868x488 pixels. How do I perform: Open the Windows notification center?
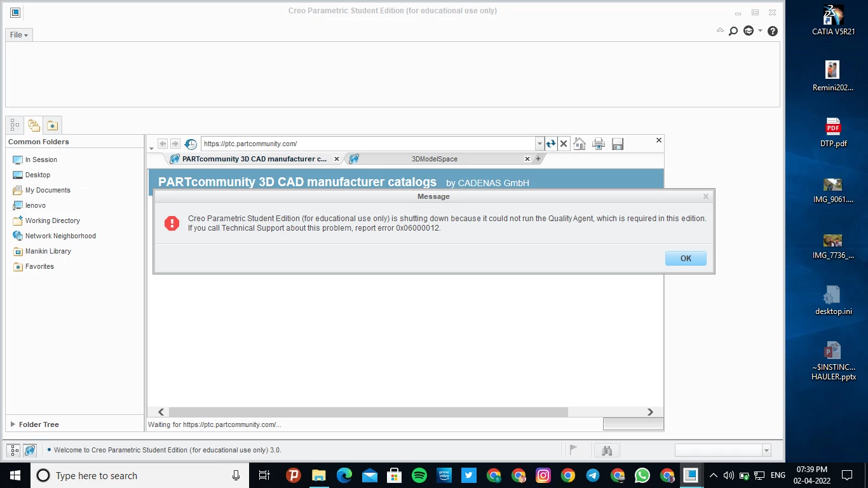point(847,475)
